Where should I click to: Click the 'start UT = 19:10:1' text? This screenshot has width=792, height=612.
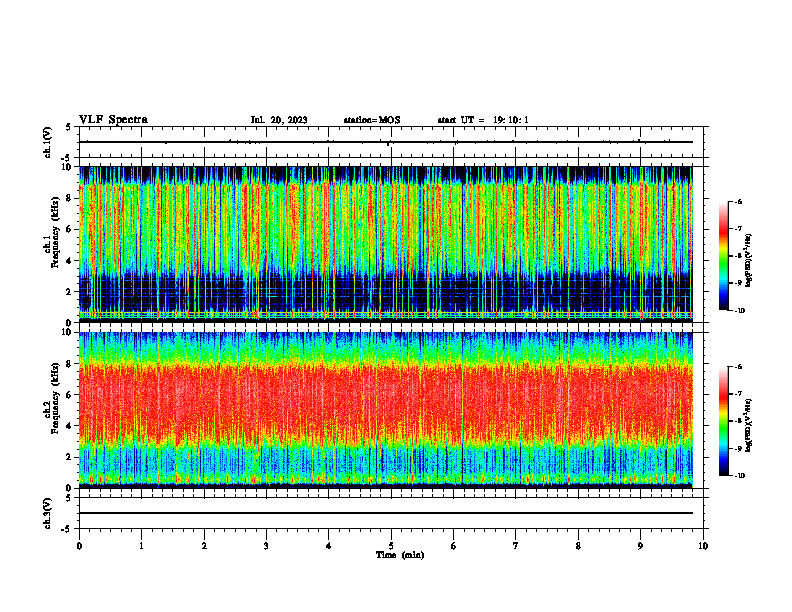point(483,120)
